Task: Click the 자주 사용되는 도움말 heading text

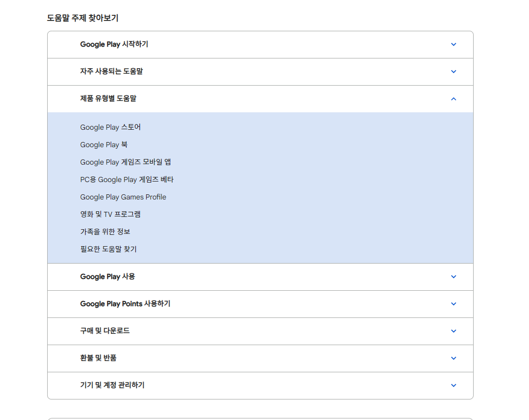Action: point(111,71)
